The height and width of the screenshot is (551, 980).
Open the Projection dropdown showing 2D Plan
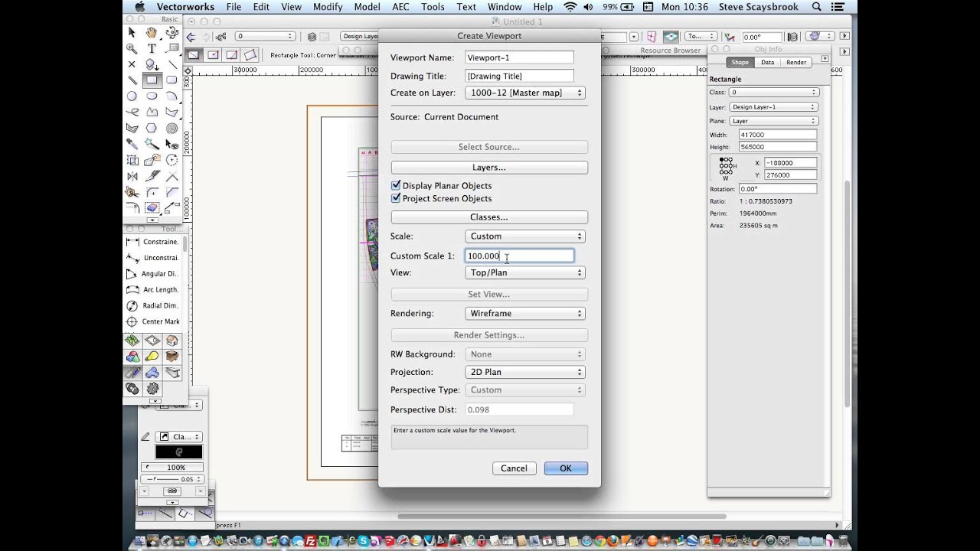(525, 372)
